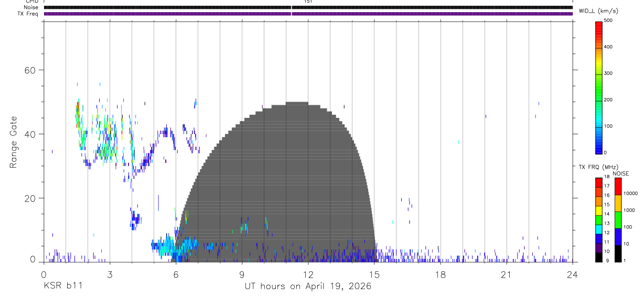The height and width of the screenshot is (297, 644).
Task: Pick the green swatch on the NOISE legend
Action: click(618, 220)
